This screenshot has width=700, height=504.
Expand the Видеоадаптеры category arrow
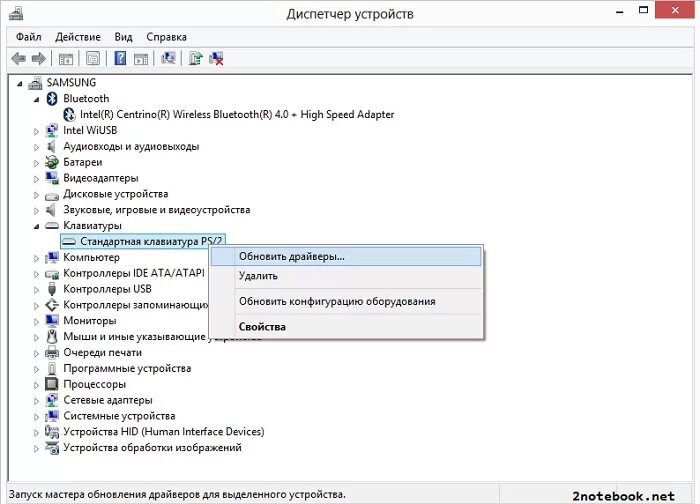(37, 179)
